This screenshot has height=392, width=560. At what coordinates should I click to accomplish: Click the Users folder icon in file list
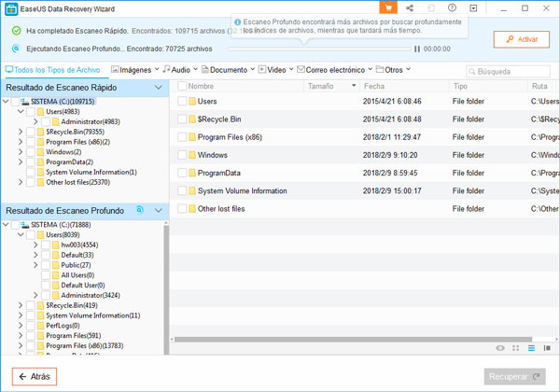(x=192, y=102)
